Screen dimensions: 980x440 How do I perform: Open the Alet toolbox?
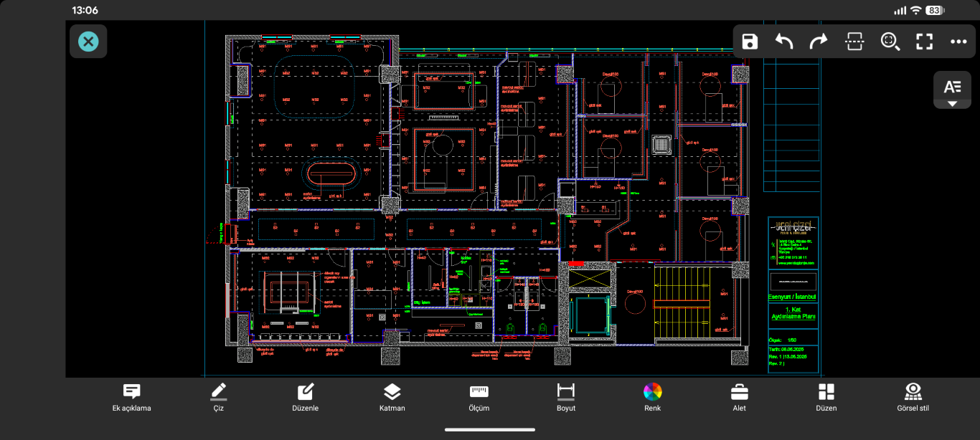(740, 398)
